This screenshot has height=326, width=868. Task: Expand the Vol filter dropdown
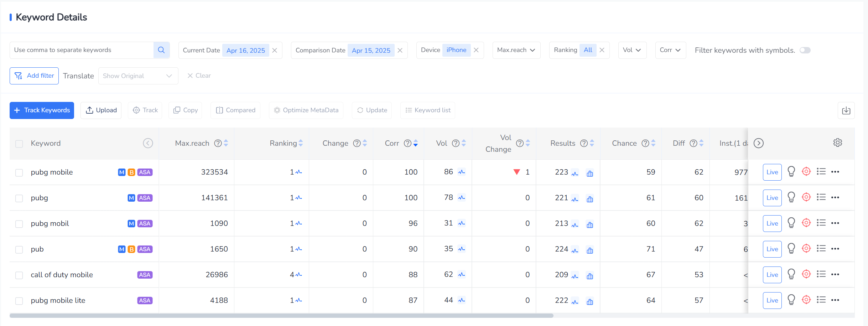tap(632, 50)
